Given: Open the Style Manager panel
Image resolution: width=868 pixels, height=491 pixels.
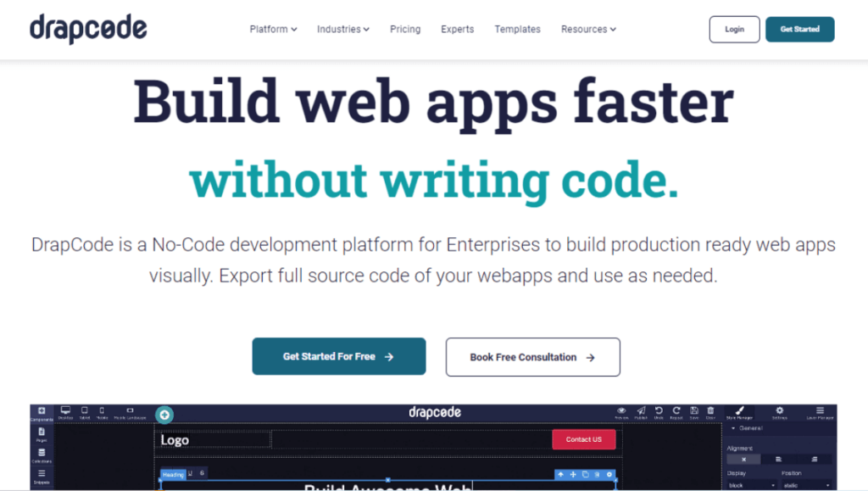Looking at the screenshot, I should (x=741, y=410).
